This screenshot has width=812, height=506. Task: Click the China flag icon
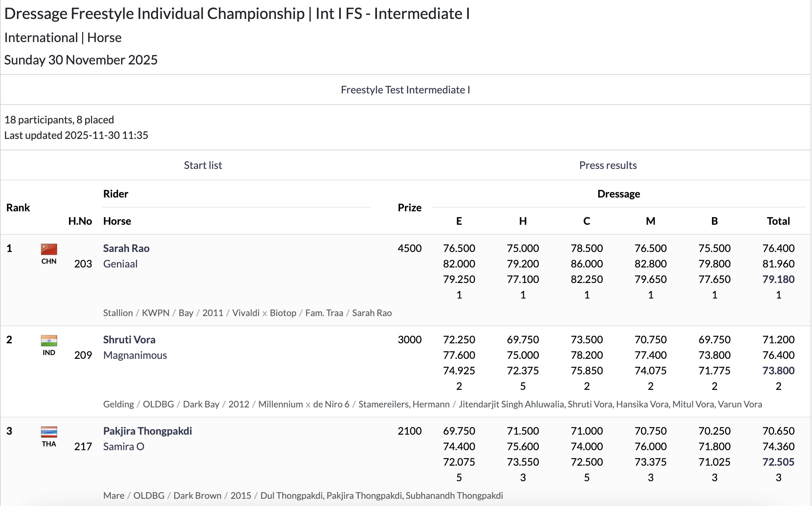click(49, 249)
